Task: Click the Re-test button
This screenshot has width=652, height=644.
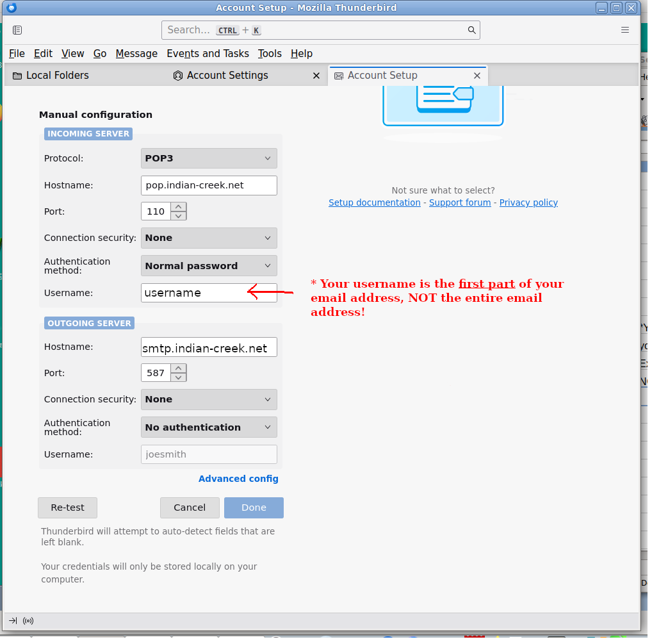Action: (67, 508)
